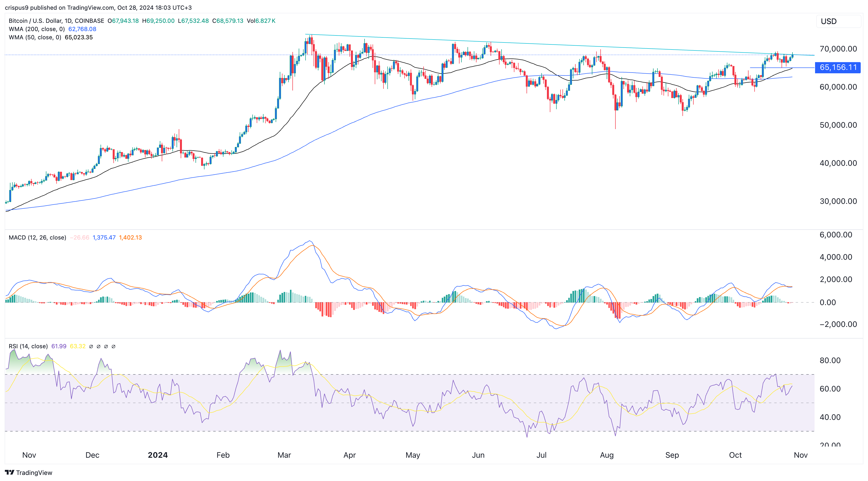
Task: Click the WMA 50 value 65,023.35
Action: click(78, 37)
